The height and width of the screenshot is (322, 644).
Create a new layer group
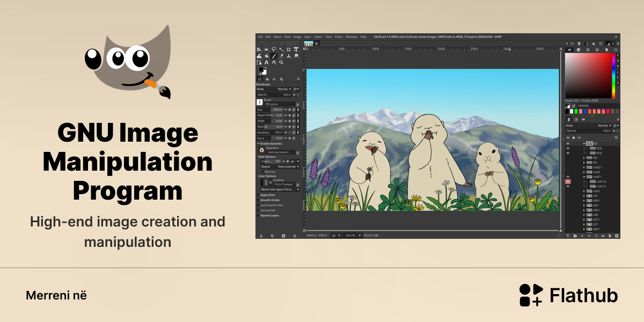pos(575,236)
